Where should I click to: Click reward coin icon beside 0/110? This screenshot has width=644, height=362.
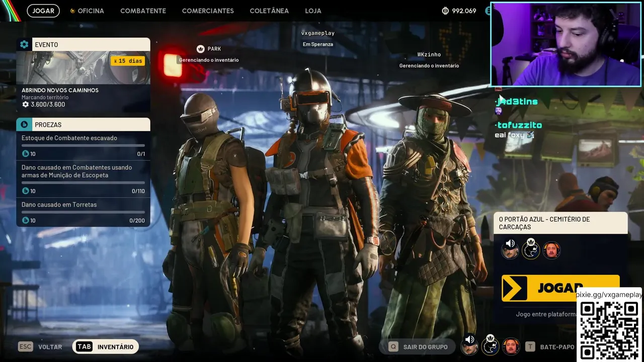[x=26, y=191]
